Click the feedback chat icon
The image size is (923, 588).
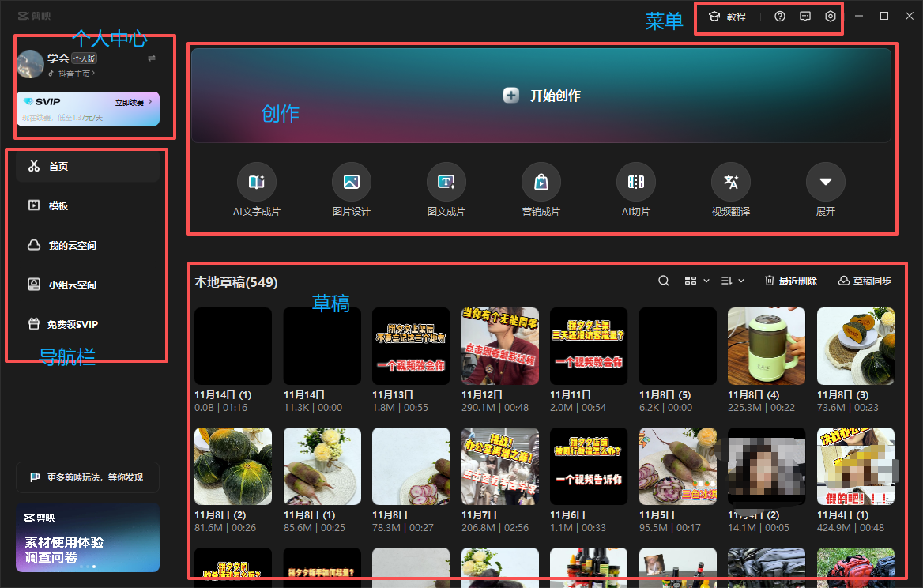(x=804, y=16)
